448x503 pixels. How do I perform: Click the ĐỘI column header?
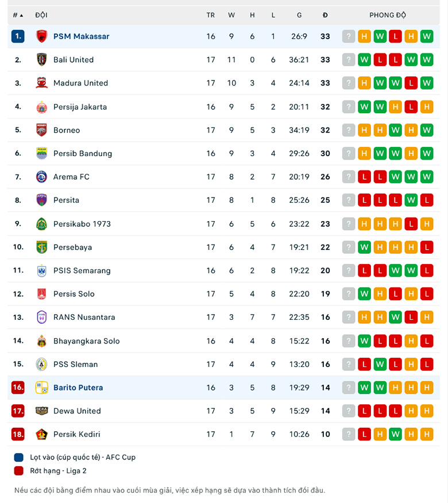tap(41, 16)
